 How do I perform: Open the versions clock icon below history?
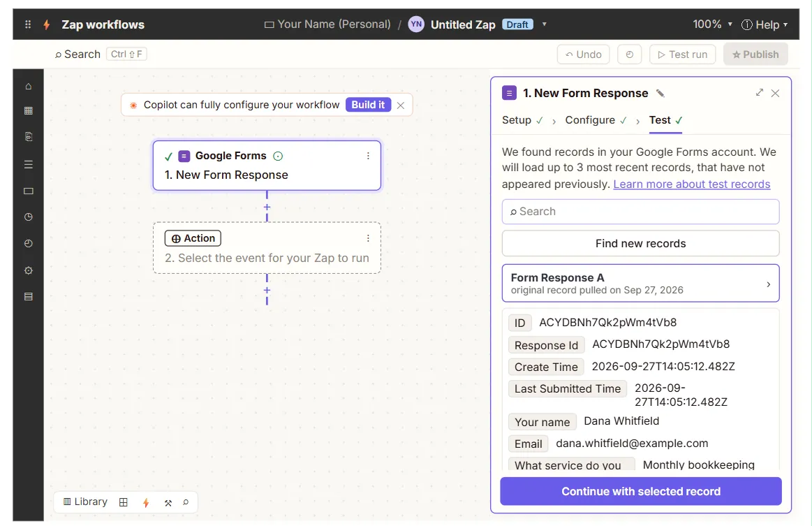tap(29, 243)
